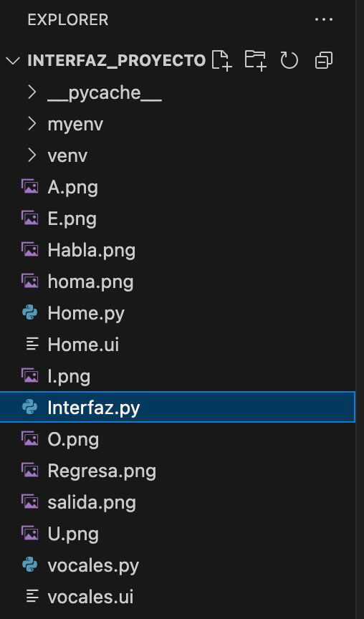Image resolution: width=364 pixels, height=619 pixels.
Task: Click the text-file icon beside Home.ui
Action: point(32,345)
